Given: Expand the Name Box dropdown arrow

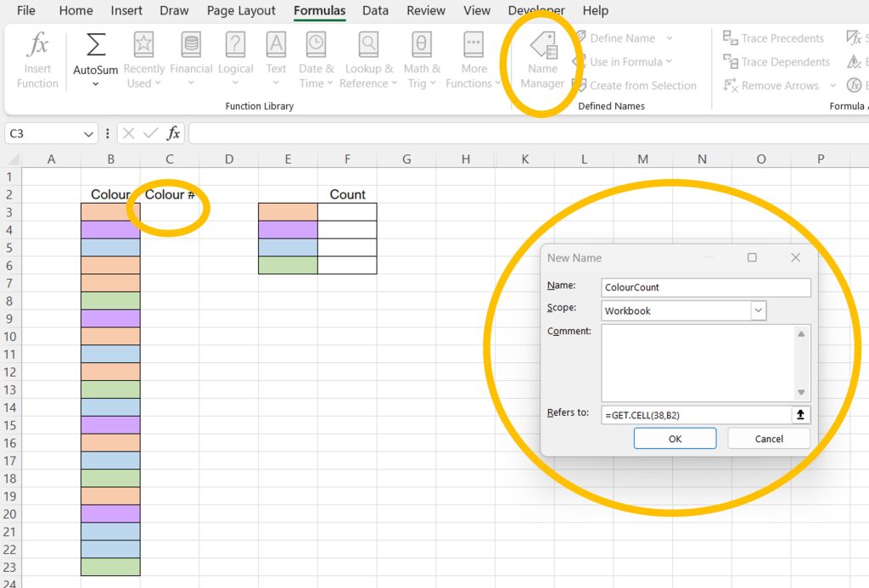Looking at the screenshot, I should (x=89, y=134).
